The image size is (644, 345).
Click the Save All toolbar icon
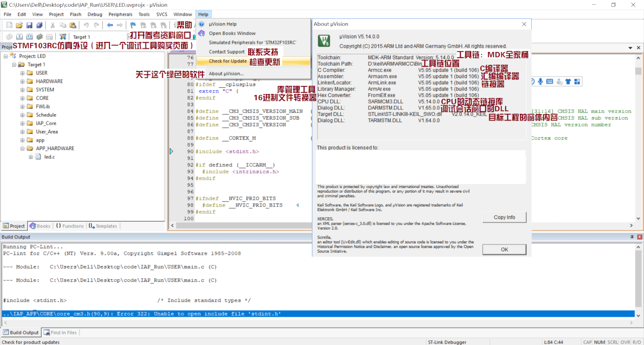pos(39,26)
